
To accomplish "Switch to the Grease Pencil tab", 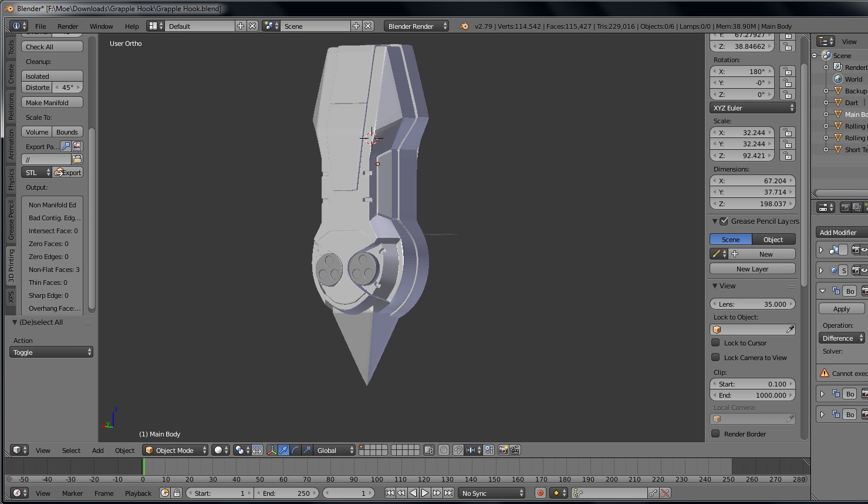I will [11, 220].
